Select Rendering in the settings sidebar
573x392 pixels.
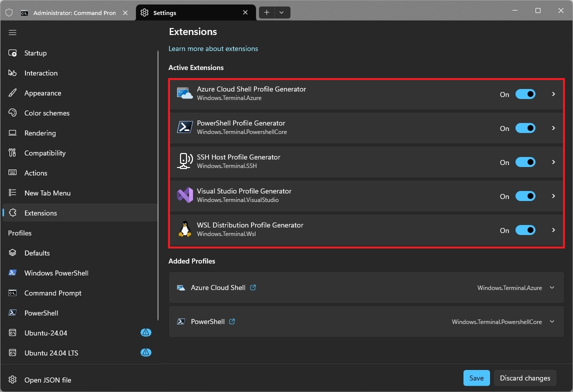click(40, 133)
